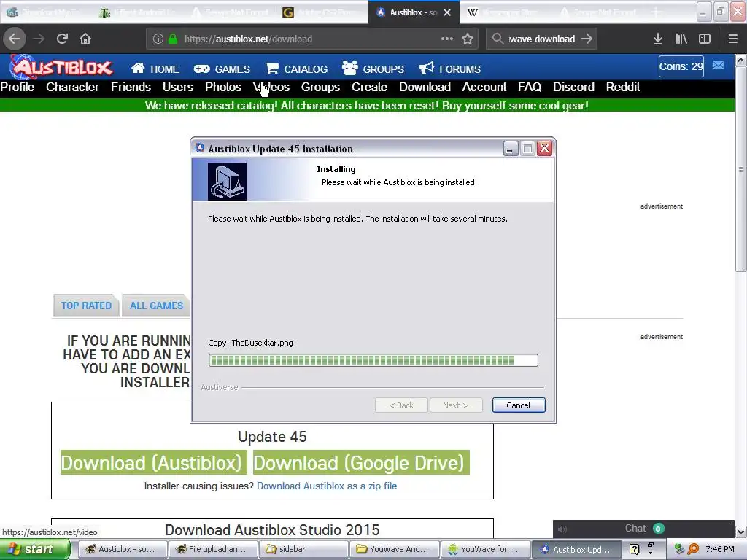Switch to 'File upload an...' taskbar item
Viewport: 747px width, 560px height.
pyautogui.click(x=213, y=549)
